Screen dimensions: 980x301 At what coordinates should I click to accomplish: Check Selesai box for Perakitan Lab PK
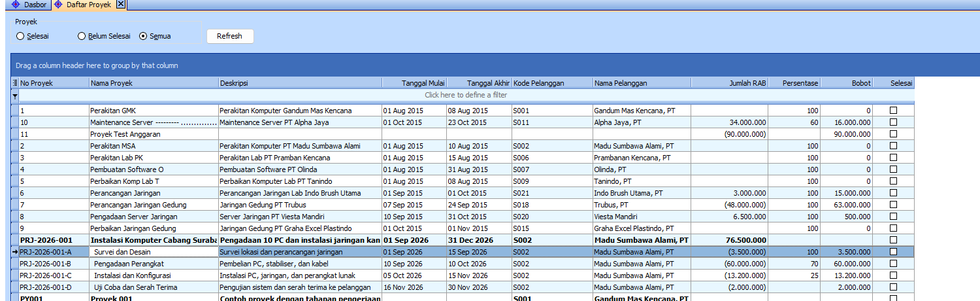(893, 158)
